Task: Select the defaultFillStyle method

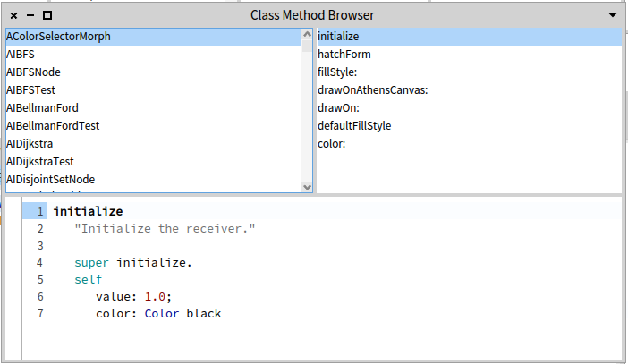Action: (469, 126)
